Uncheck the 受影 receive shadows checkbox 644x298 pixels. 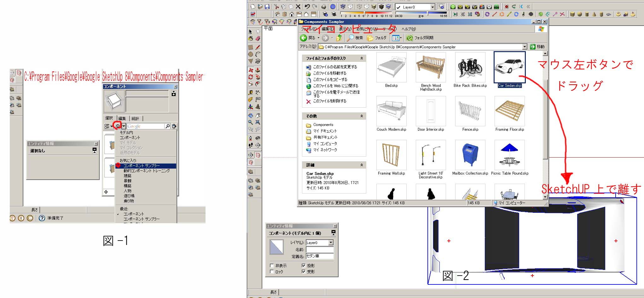(x=304, y=271)
